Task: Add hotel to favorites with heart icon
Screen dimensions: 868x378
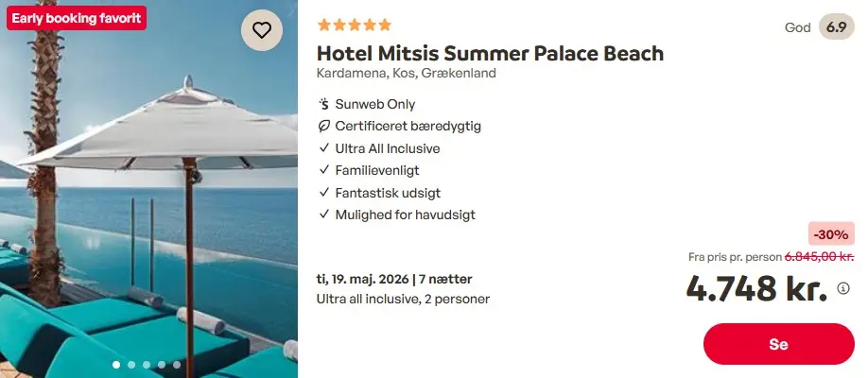Action: coord(262,30)
